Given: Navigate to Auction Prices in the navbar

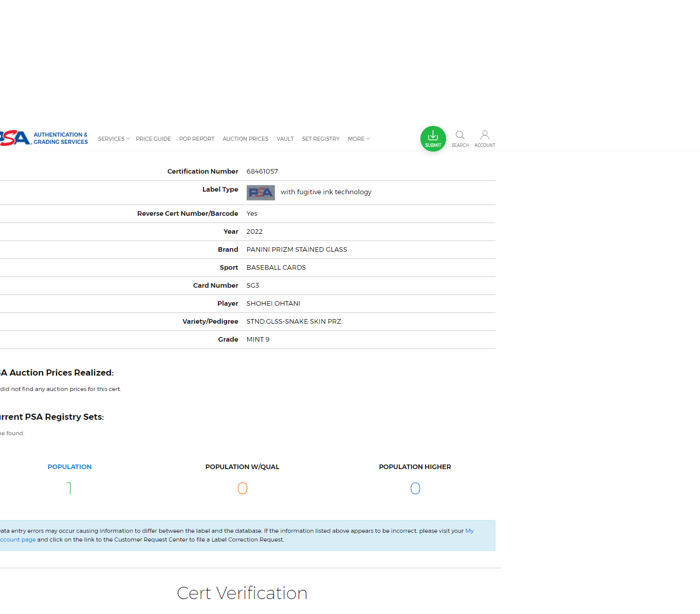Looking at the screenshot, I should point(245,139).
